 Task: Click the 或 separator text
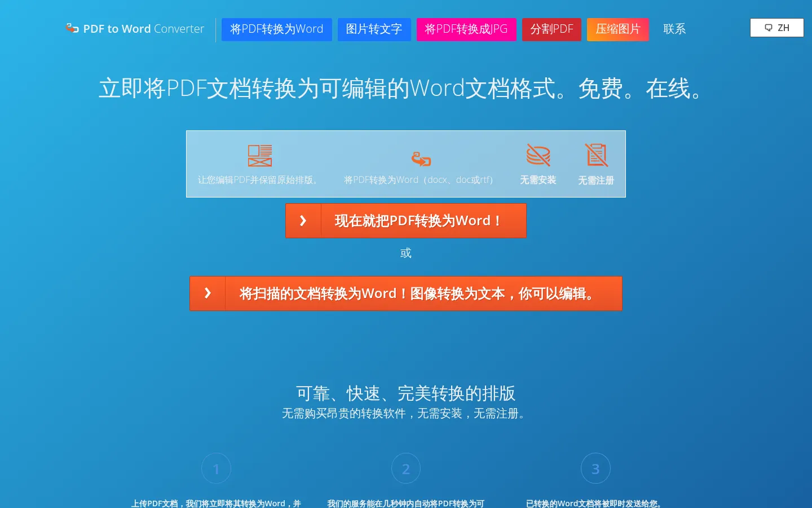(x=406, y=253)
